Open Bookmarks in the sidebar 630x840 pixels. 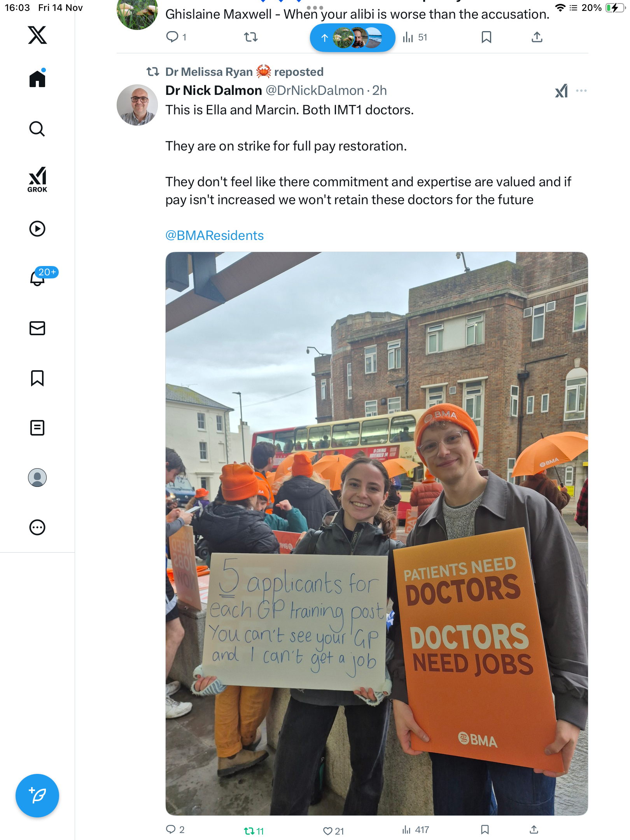tap(37, 378)
